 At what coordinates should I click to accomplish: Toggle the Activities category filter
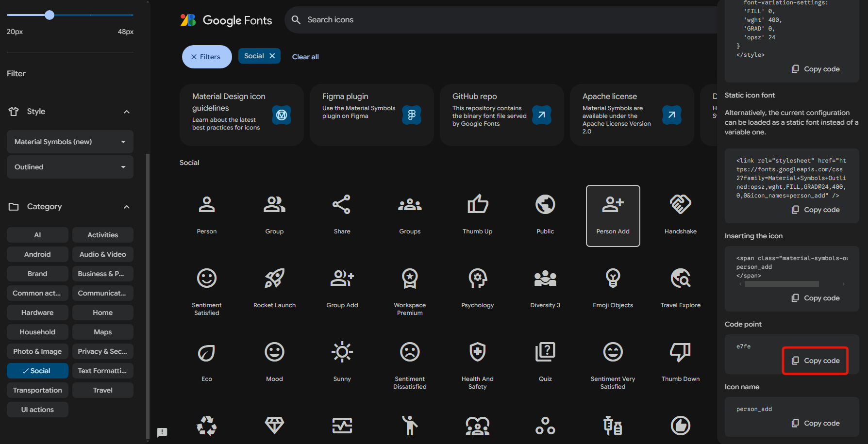tap(103, 235)
